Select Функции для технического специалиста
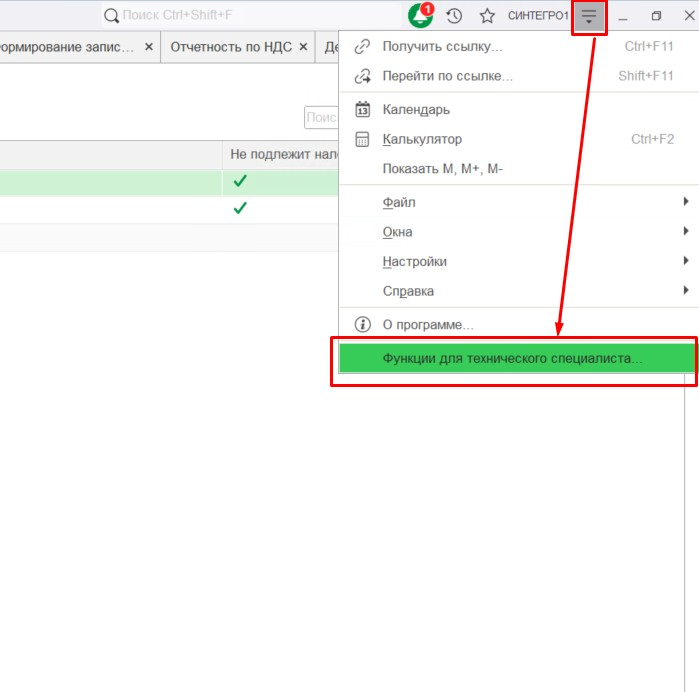This screenshot has width=699, height=692. tap(512, 359)
